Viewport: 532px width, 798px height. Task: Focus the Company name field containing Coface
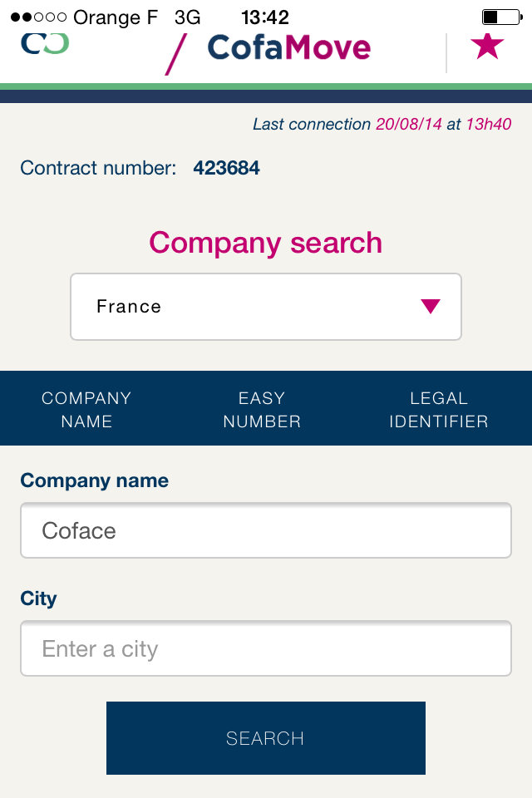[266, 530]
